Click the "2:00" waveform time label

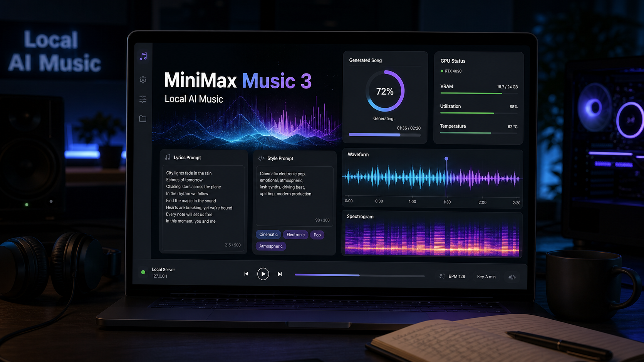tap(482, 202)
